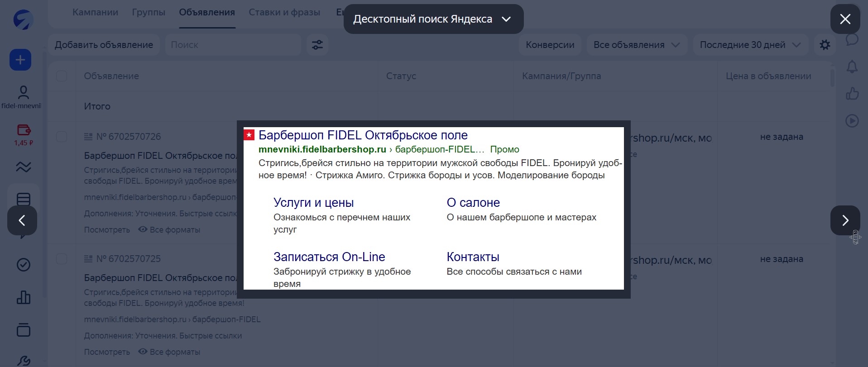Open the wallet balance 1,45 ₽ icon

tap(24, 130)
